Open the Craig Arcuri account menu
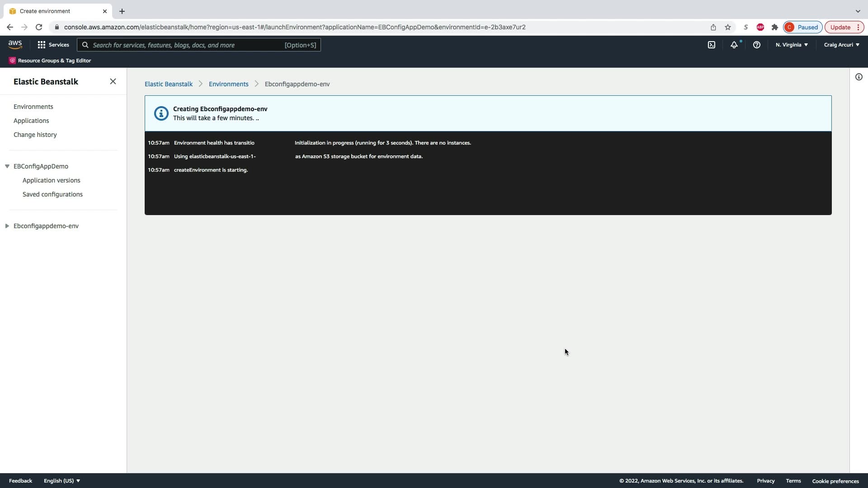Viewport: 868px width, 488px height. (841, 45)
